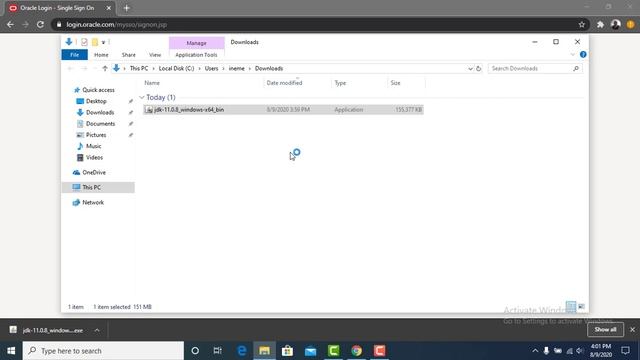Image resolution: width=640 pixels, height=360 pixels.
Task: Open Pictures in the navigation pane
Action: coord(96,135)
